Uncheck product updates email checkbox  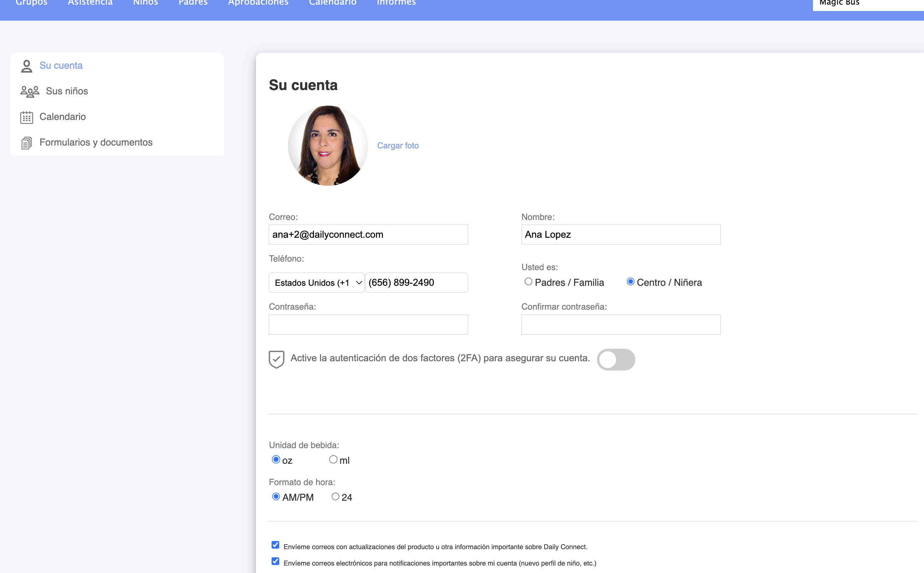(x=275, y=545)
